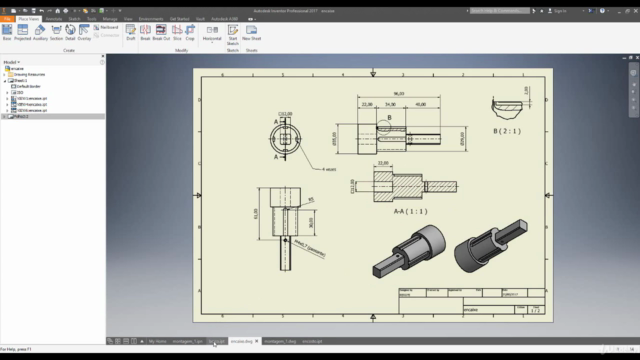Click the tile windows icon in tab bar
The image size is (640, 360).
click(x=118, y=341)
